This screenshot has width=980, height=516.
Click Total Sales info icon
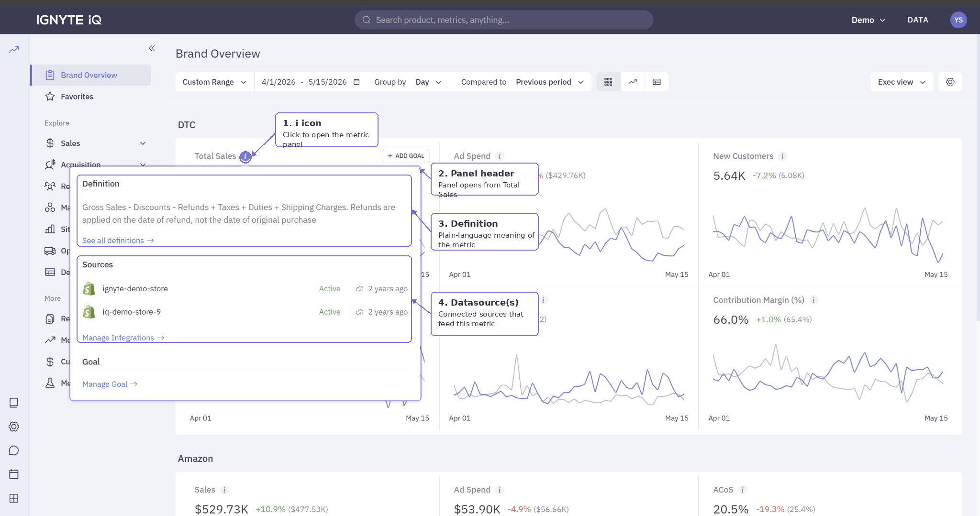(x=245, y=156)
